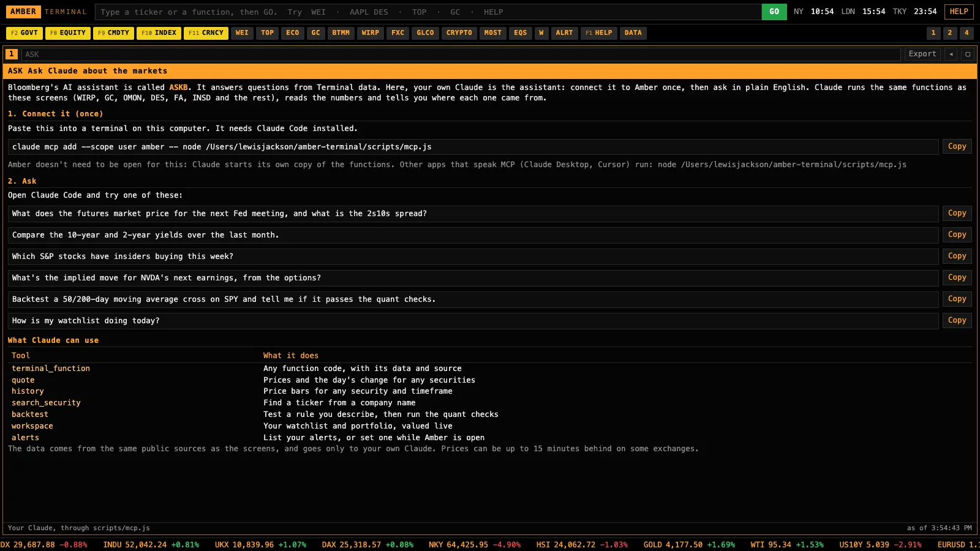Open the GLCO shortcut
This screenshot has height=551, width=980.
[x=425, y=33]
